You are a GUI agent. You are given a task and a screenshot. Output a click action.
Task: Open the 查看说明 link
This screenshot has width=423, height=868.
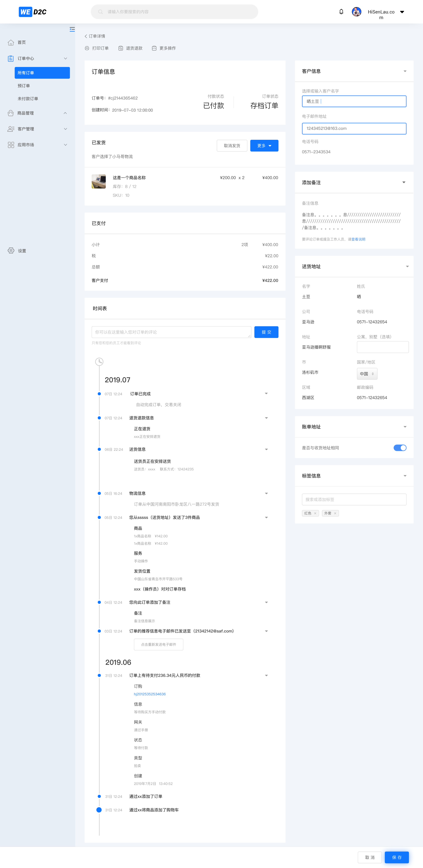[358, 239]
